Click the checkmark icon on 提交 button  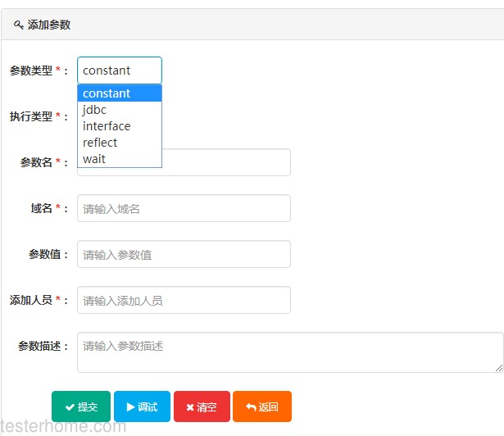70,407
